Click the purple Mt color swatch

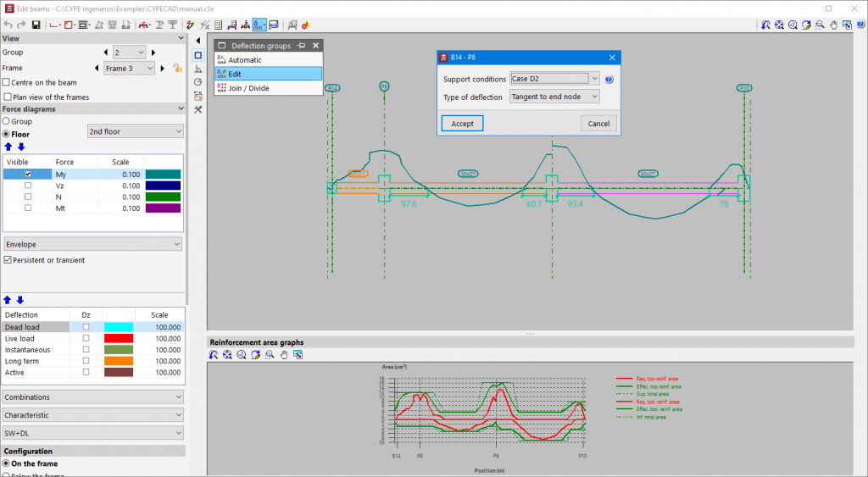tap(163, 208)
